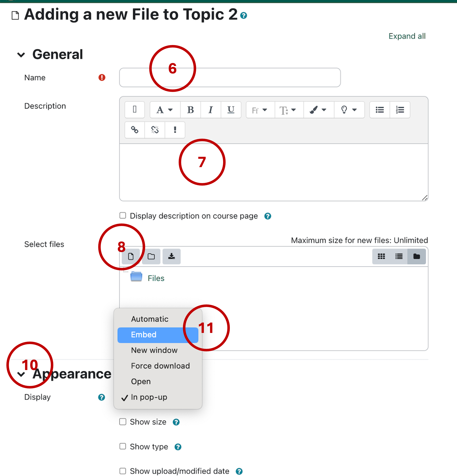Enable Display description on course page

(x=122, y=215)
